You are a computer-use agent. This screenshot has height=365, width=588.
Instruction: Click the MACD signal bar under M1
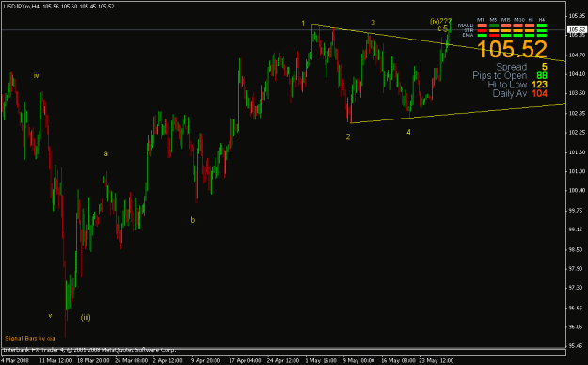(483, 26)
